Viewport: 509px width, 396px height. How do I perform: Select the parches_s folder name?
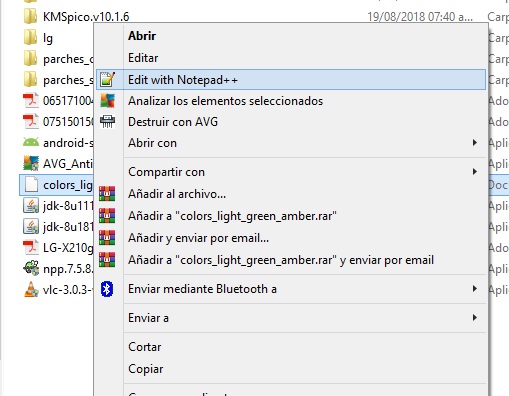tap(68, 80)
